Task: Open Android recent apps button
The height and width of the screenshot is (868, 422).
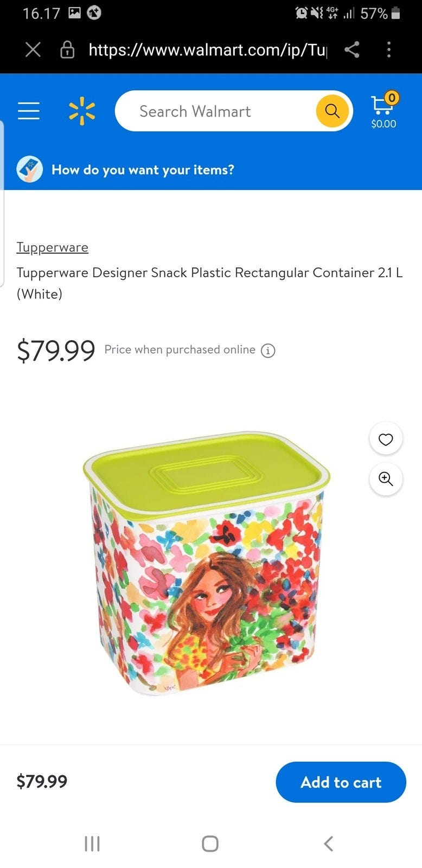Action: (x=92, y=843)
